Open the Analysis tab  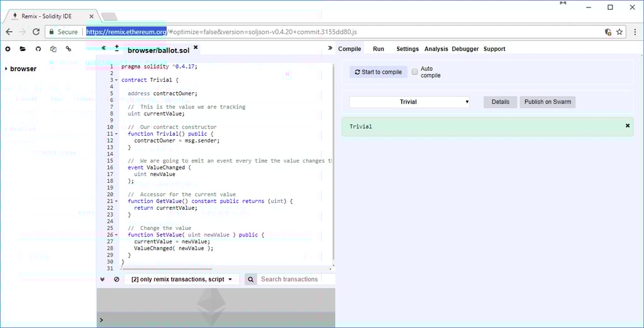(436, 49)
